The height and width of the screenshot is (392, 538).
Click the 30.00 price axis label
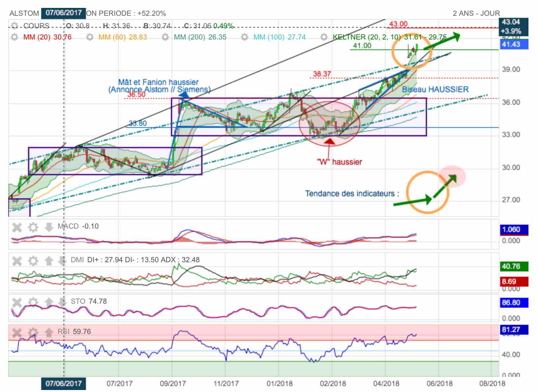tap(511, 168)
